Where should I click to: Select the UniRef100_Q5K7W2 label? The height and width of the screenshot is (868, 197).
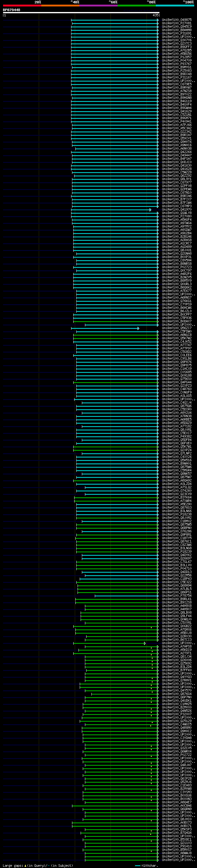[x=177, y=338]
